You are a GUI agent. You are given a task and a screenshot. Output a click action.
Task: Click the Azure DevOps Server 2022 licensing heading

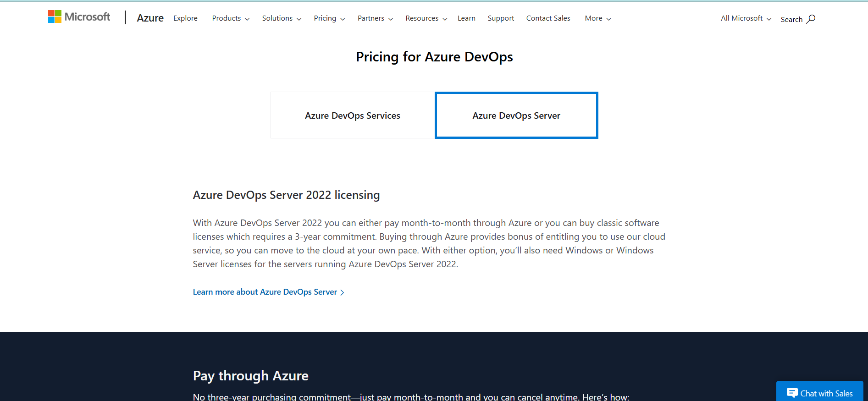pos(286,195)
